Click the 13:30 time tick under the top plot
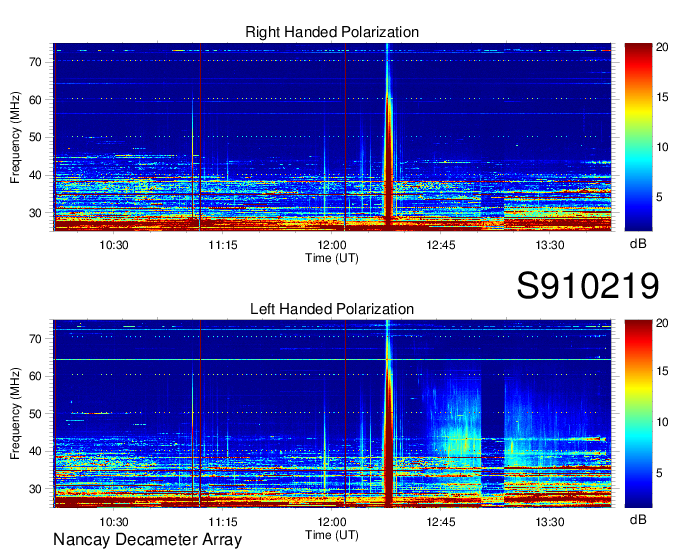This screenshot has width=680, height=552. [x=549, y=245]
